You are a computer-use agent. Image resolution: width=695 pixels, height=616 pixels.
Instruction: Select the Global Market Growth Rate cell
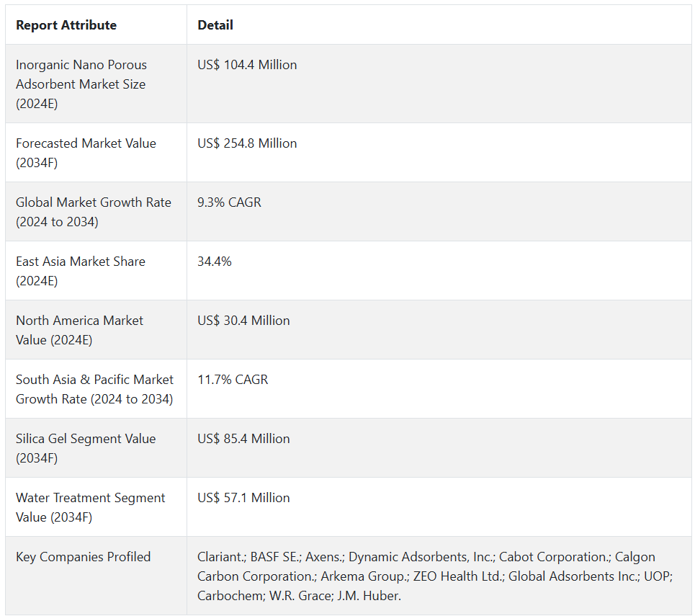(x=94, y=212)
